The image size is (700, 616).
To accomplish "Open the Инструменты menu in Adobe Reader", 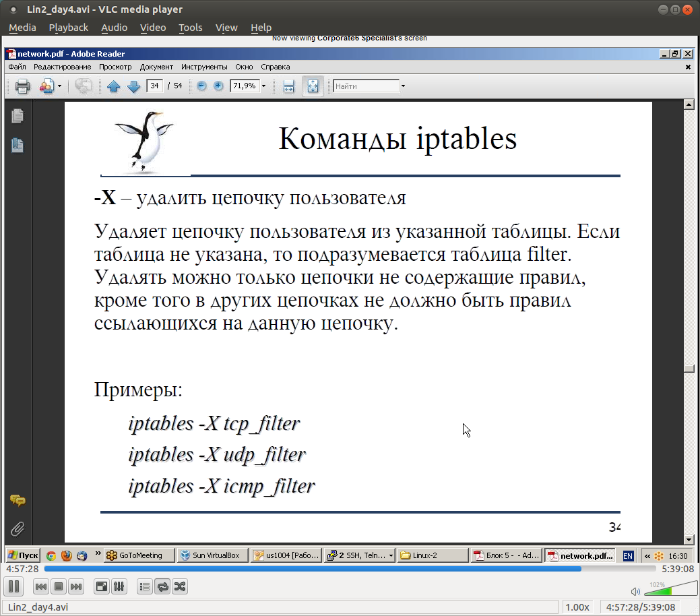I will [205, 67].
